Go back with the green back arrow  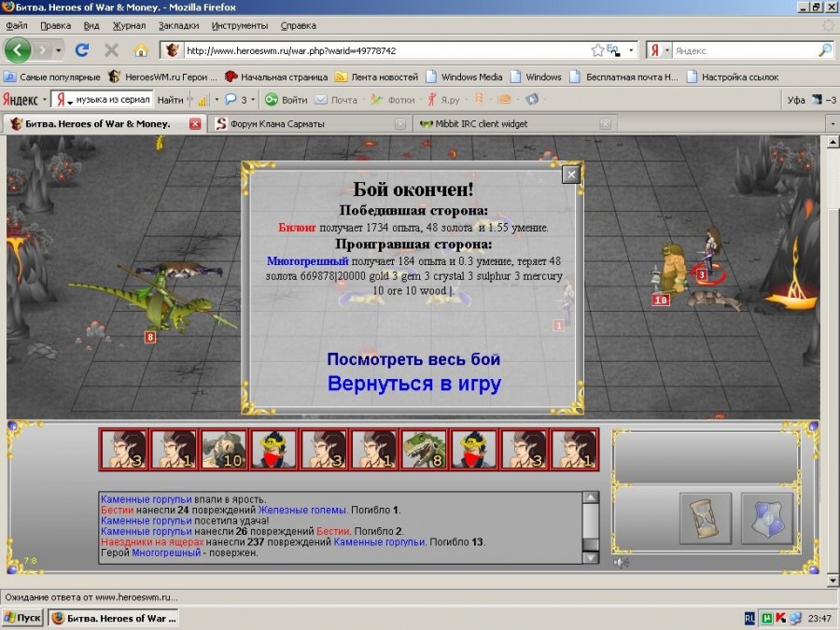tap(18, 50)
